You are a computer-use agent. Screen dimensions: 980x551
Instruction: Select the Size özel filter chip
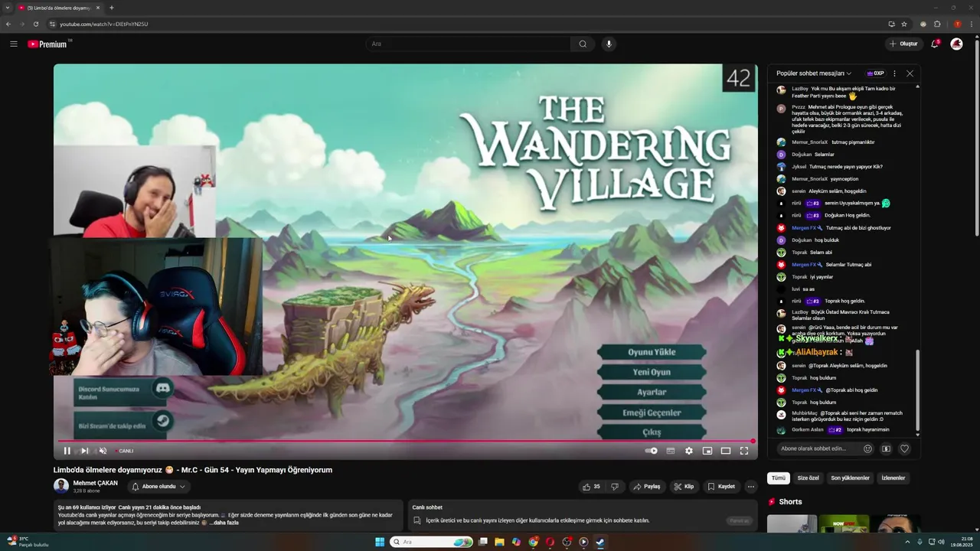click(808, 478)
